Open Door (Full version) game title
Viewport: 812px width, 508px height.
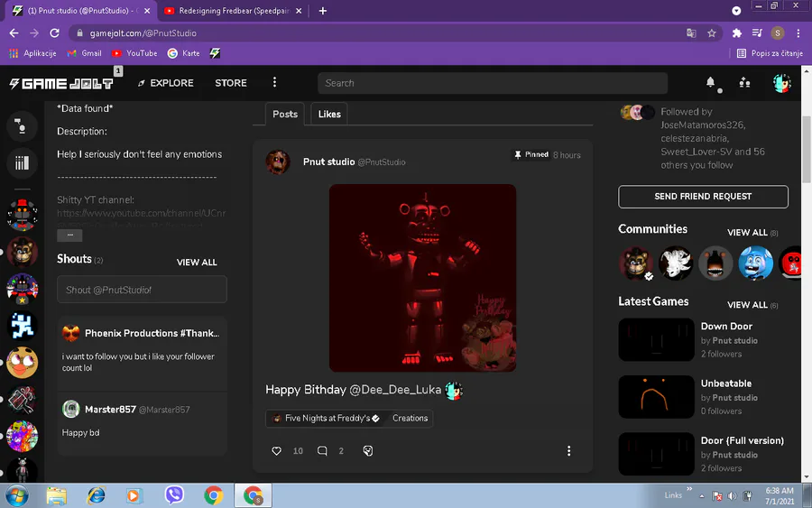(x=743, y=440)
